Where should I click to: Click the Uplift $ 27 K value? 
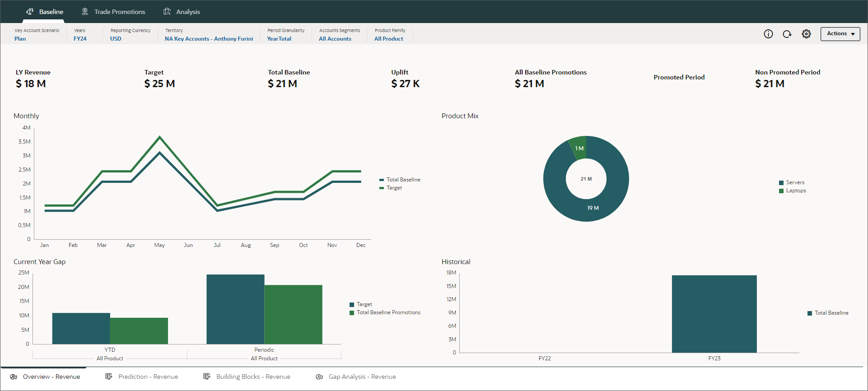(406, 84)
